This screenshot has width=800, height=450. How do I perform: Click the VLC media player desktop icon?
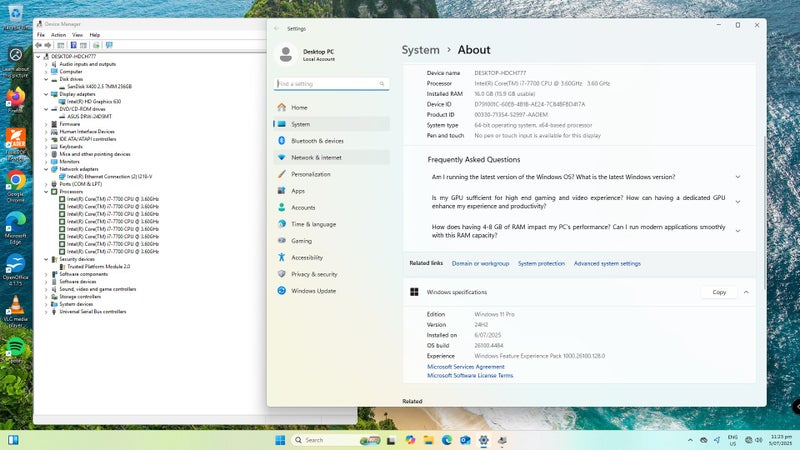pos(15,311)
